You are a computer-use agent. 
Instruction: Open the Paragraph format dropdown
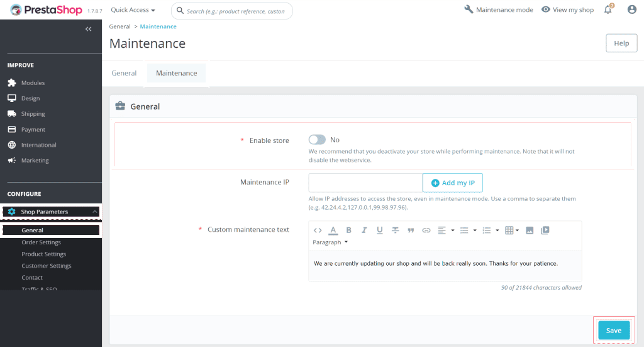(x=330, y=242)
